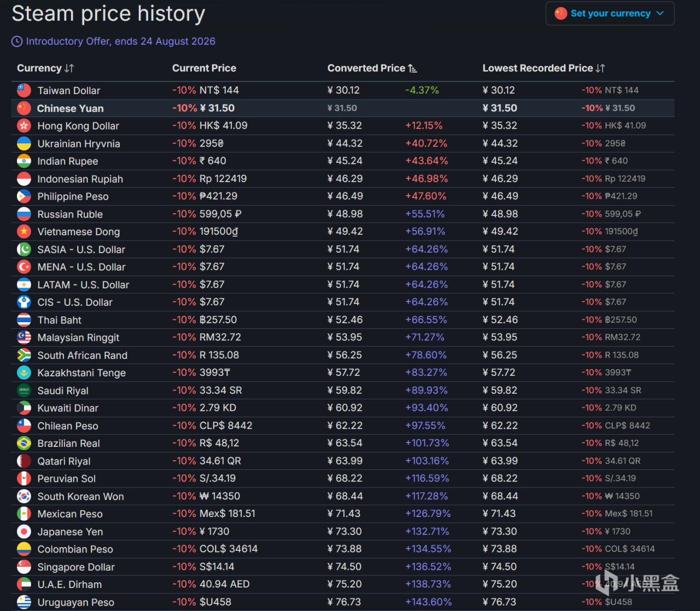Click the RM32.72 current price cell
Screen dimensions: 700x611
pyautogui.click(x=220, y=337)
